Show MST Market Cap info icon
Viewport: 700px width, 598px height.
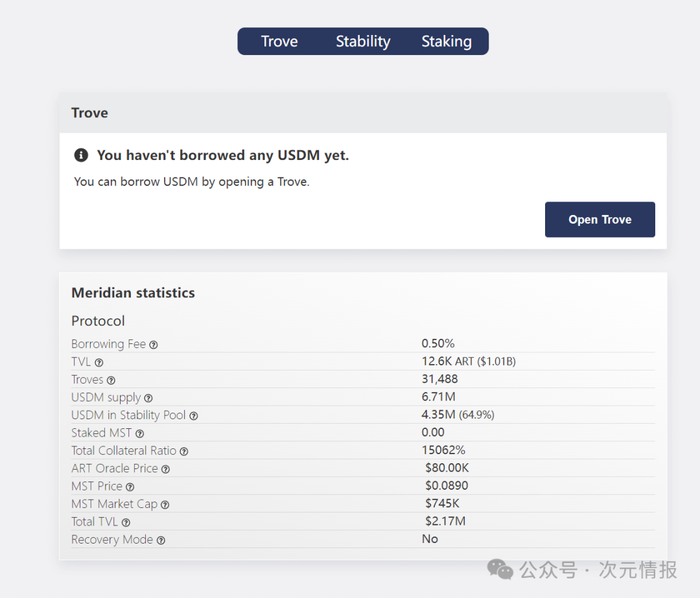(165, 505)
